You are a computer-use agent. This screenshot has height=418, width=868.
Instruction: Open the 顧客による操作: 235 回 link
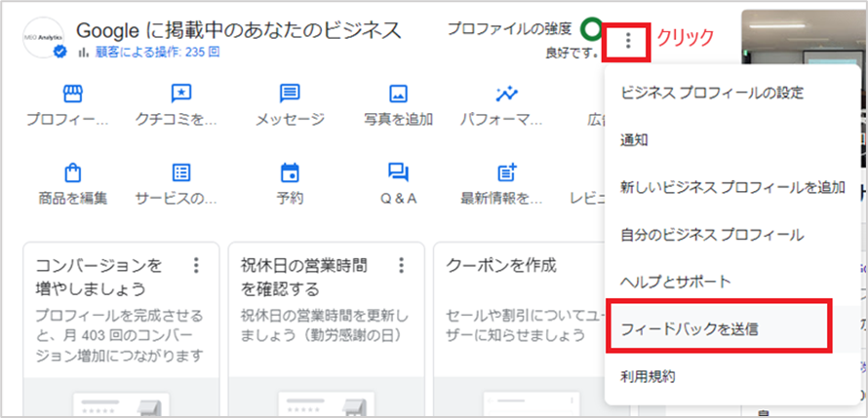158,52
